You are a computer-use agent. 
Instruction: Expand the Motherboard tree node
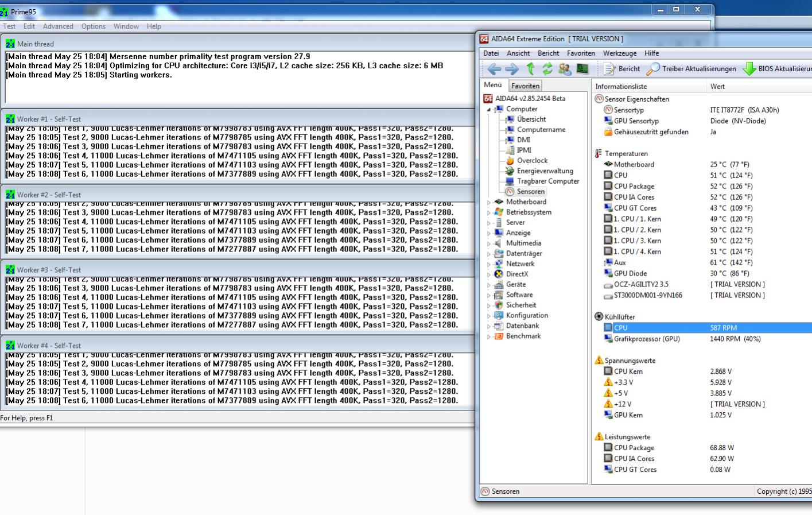click(x=489, y=202)
